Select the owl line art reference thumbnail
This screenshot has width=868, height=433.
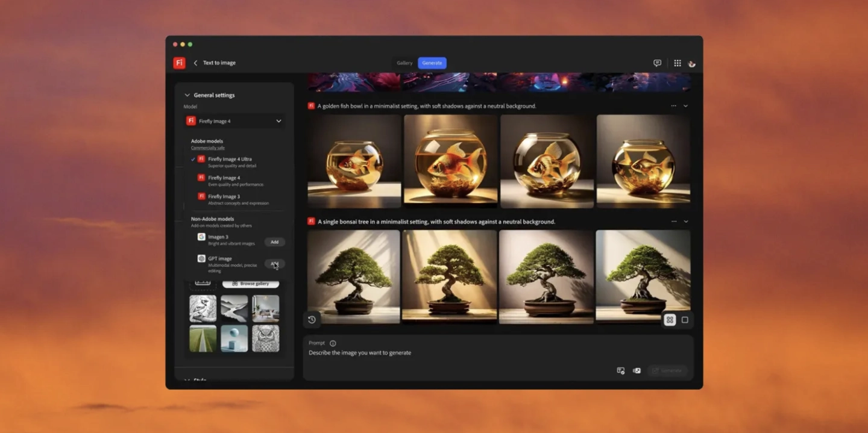(266, 338)
